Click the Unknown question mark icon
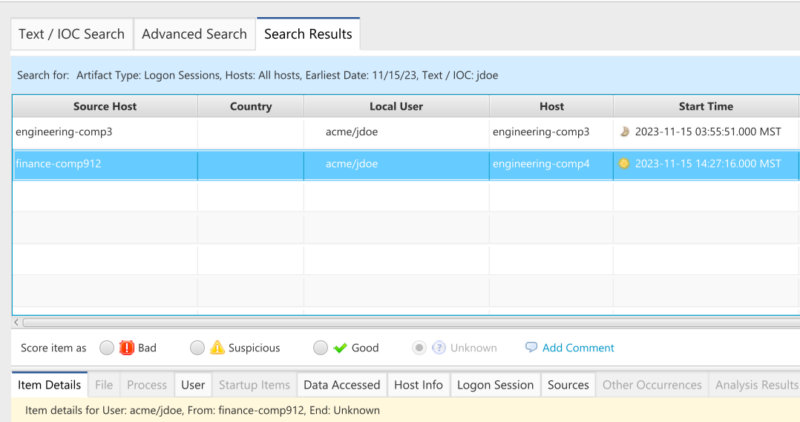The height and width of the screenshot is (422, 800). (x=438, y=347)
